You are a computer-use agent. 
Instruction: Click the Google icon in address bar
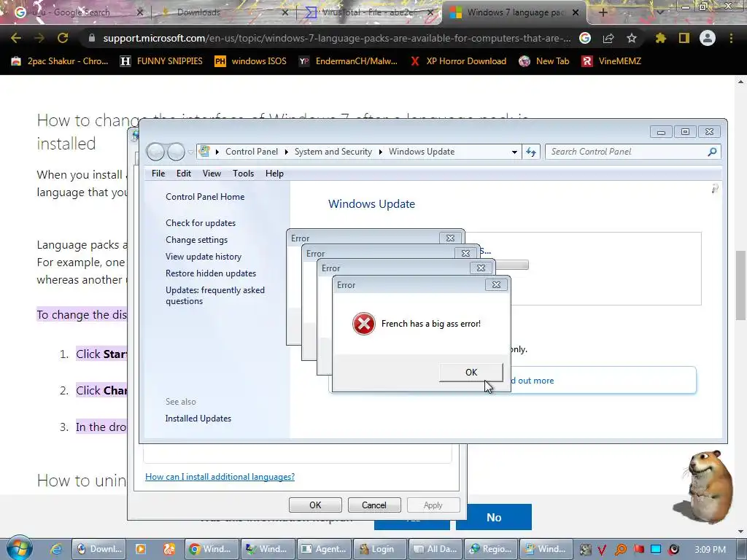click(x=585, y=38)
